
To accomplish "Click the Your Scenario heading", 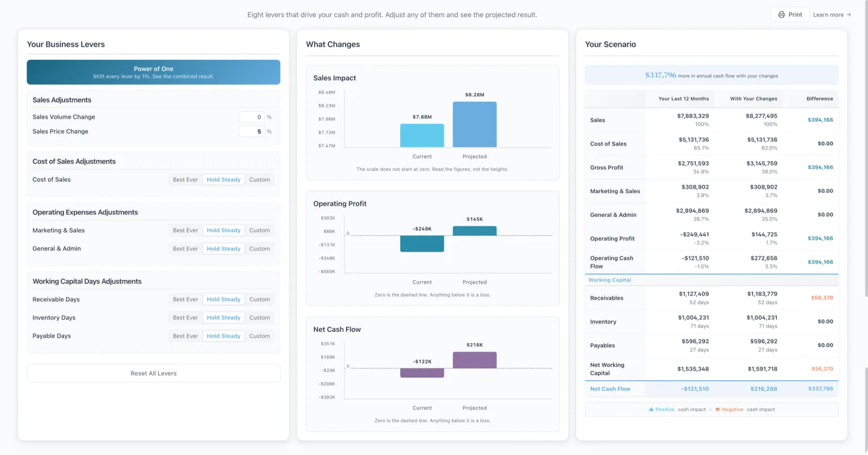I will coord(610,45).
